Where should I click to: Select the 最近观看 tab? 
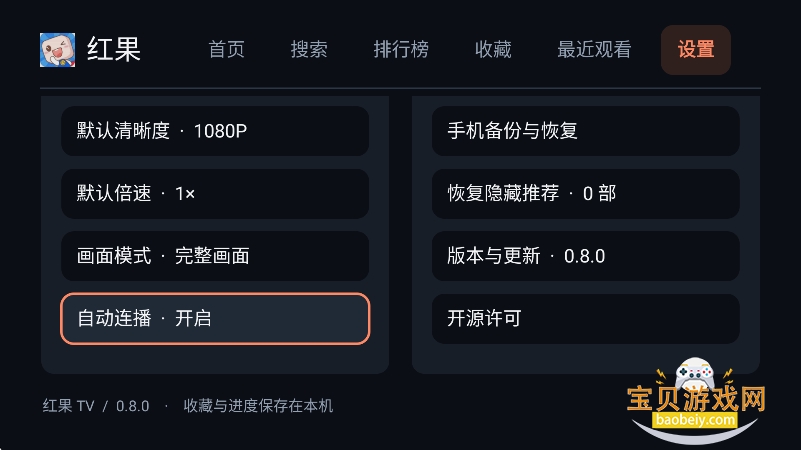[x=594, y=50]
